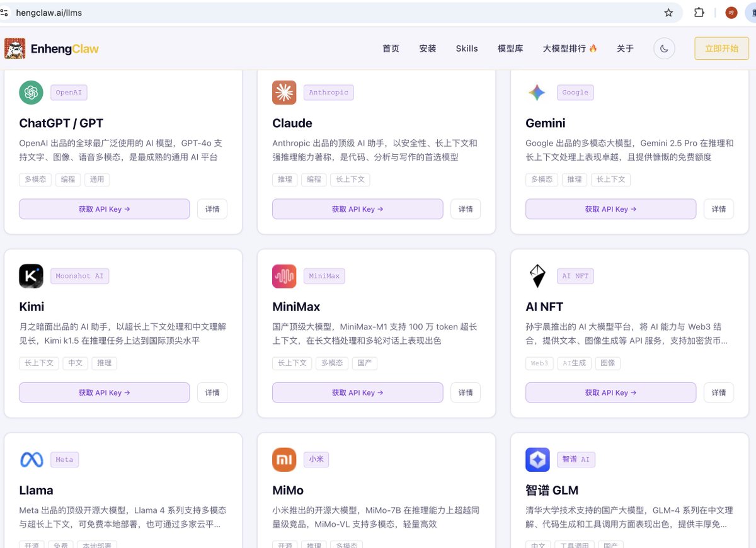Click the Xiaomi MiMo logo icon
This screenshot has height=548, width=756.
coord(284,460)
